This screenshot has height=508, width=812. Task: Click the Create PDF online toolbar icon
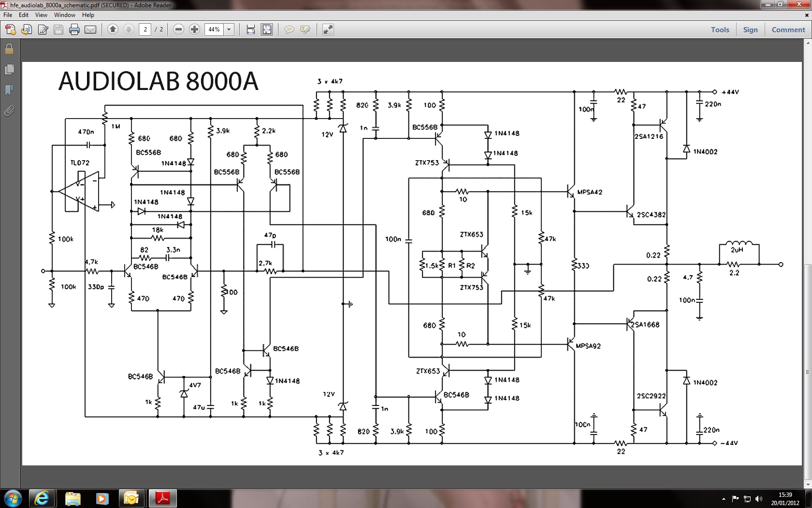[10, 30]
